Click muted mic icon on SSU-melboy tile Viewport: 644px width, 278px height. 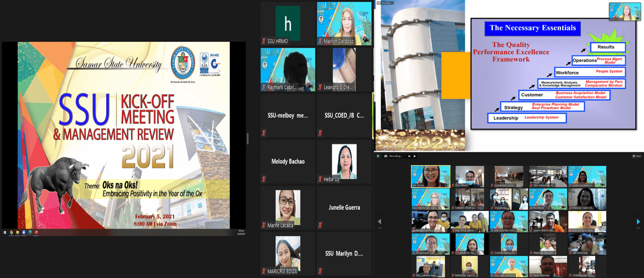[264, 133]
